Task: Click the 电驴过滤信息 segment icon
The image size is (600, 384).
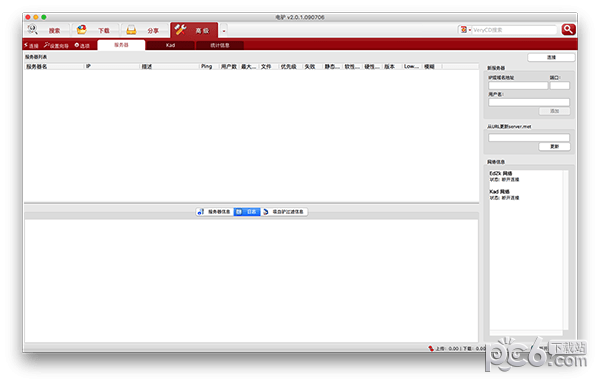Action: pos(266,212)
